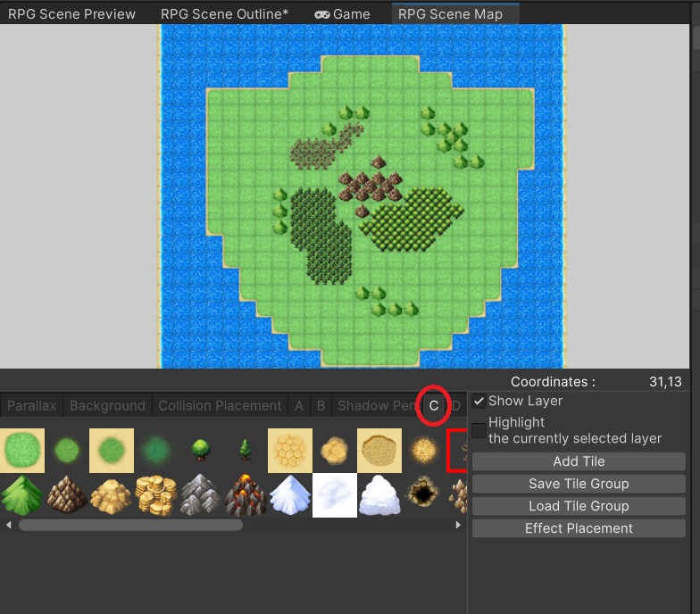Open the Background layer tab
Image resolution: width=700 pixels, height=614 pixels.
[107, 405]
